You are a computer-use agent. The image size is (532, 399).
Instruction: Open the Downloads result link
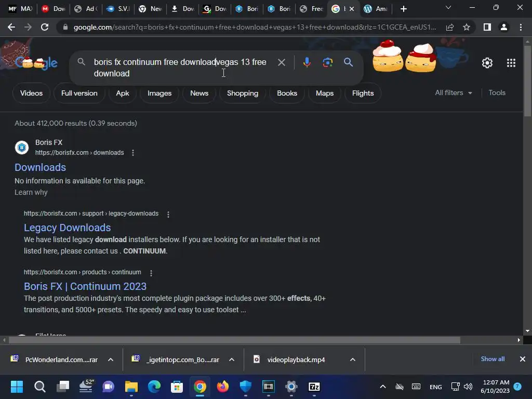(40, 167)
